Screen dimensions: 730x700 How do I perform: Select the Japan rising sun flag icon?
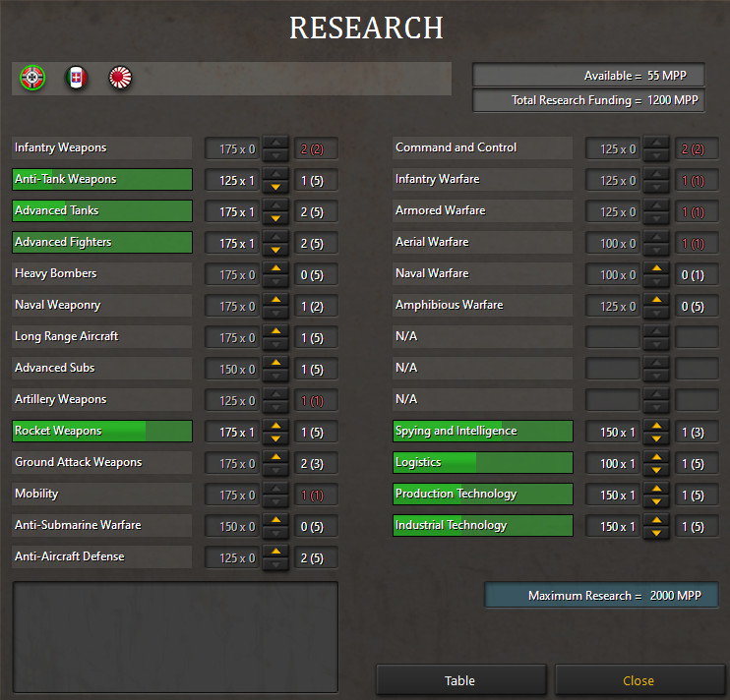pyautogui.click(x=120, y=78)
